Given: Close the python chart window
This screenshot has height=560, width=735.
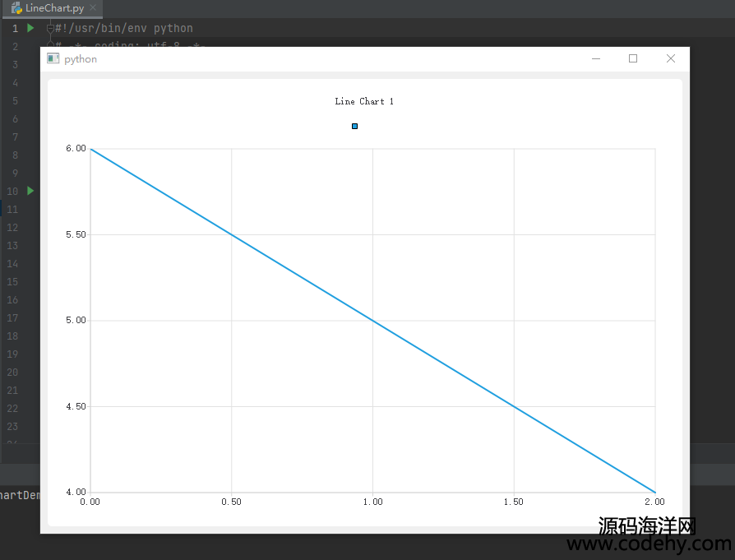Looking at the screenshot, I should pos(671,58).
